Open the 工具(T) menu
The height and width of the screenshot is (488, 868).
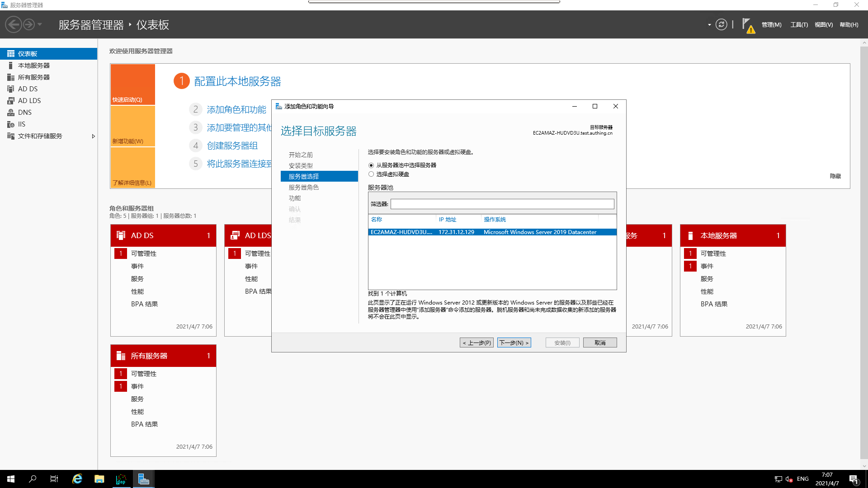click(x=799, y=25)
